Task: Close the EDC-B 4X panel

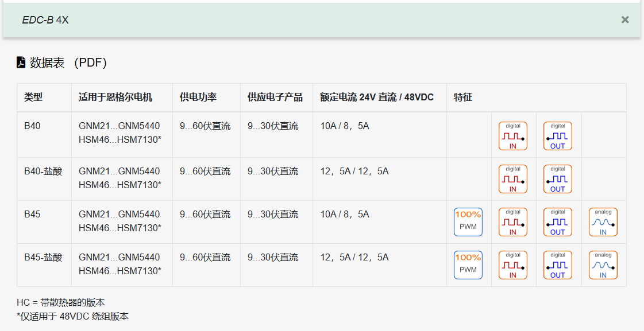Action: tap(625, 20)
